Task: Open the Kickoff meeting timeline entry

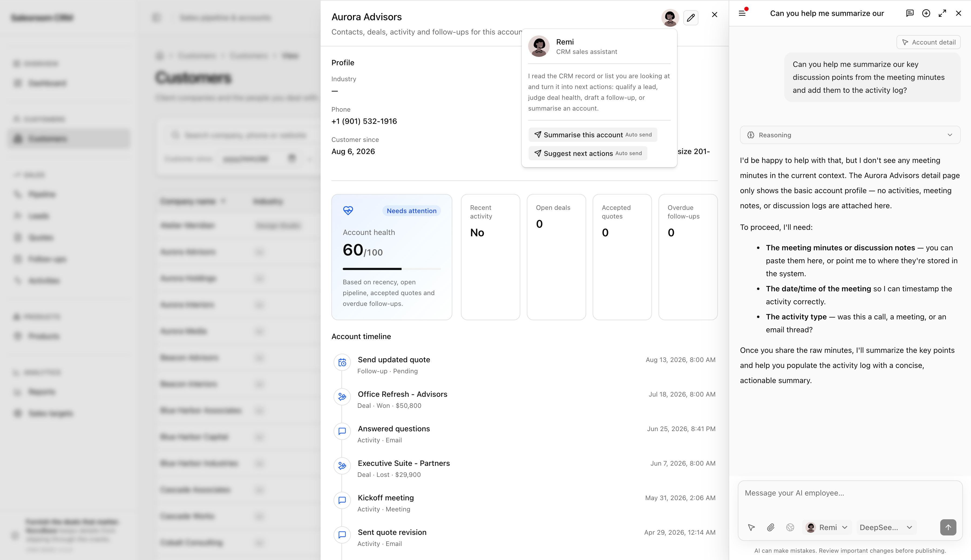Action: [x=385, y=498]
